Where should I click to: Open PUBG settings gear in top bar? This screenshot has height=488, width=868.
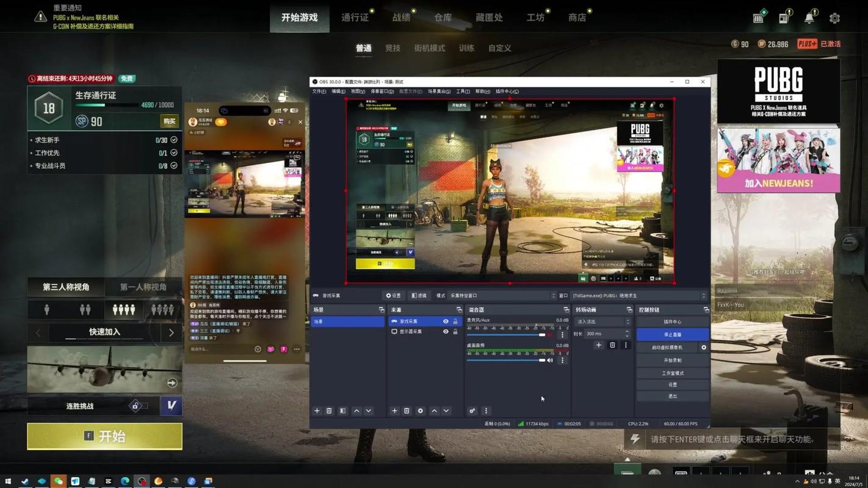tap(834, 18)
